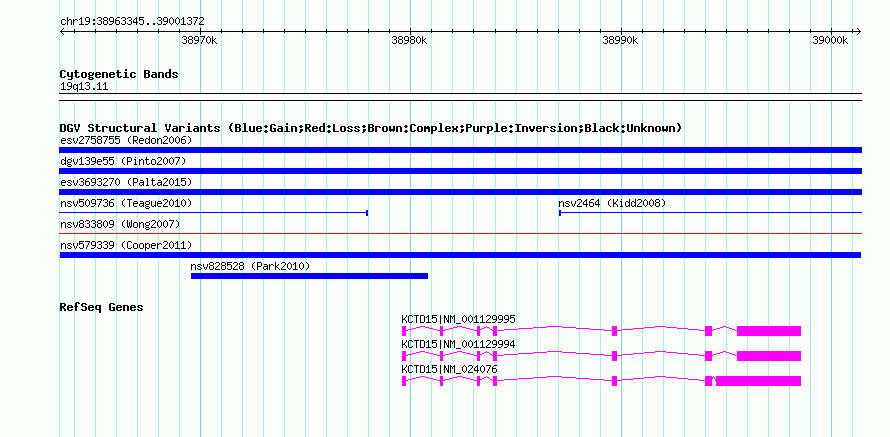Open the esv3693270 (Palta2015) label
Viewport: 890px width, 437px height.
pyautogui.click(x=126, y=182)
